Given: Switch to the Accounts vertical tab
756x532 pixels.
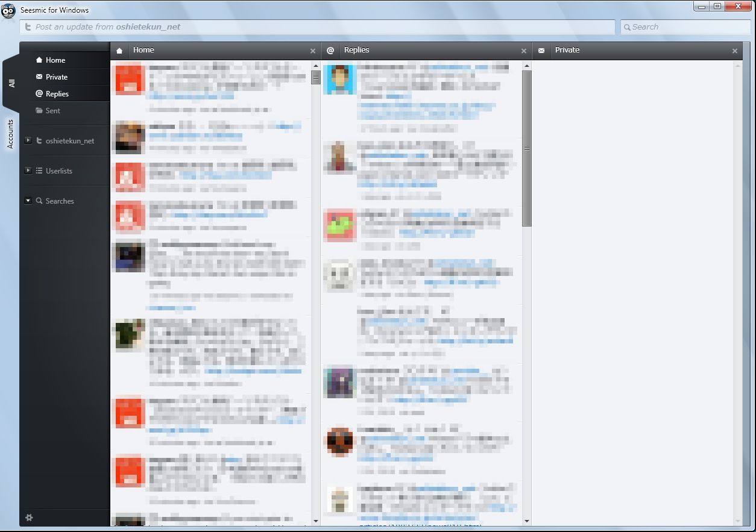Looking at the screenshot, I should 10,134.
